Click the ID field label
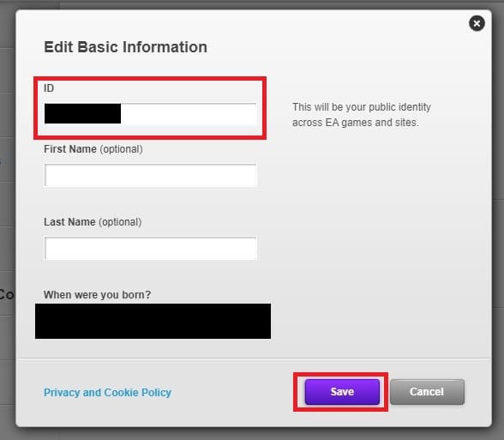Screen dimensions: 504x440 [49, 88]
